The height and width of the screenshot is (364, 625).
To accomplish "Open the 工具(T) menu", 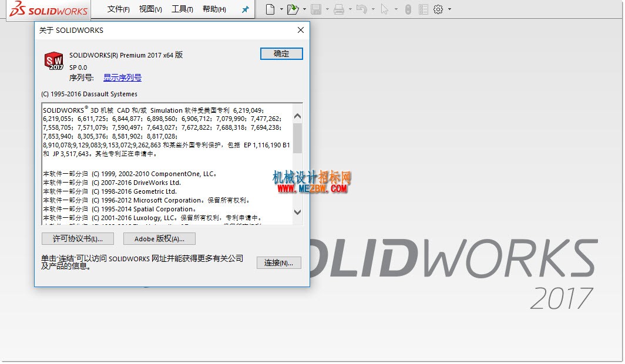I will [182, 9].
